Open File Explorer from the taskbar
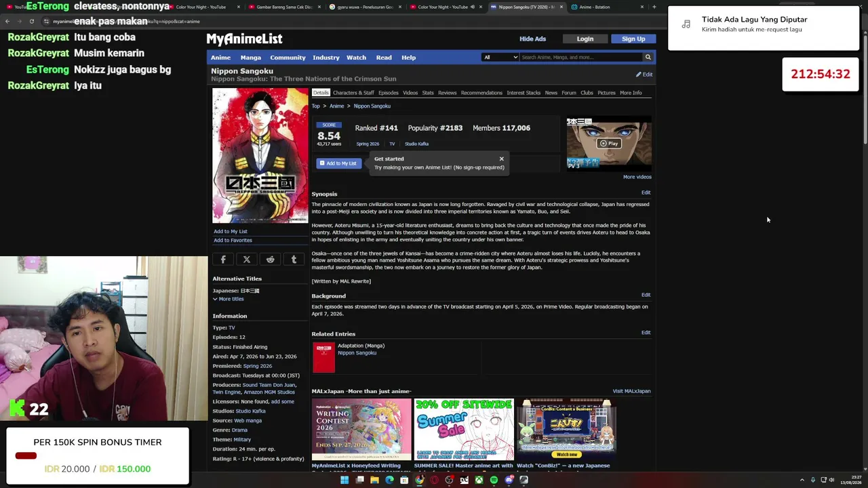This screenshot has height=488, width=868. click(x=374, y=480)
